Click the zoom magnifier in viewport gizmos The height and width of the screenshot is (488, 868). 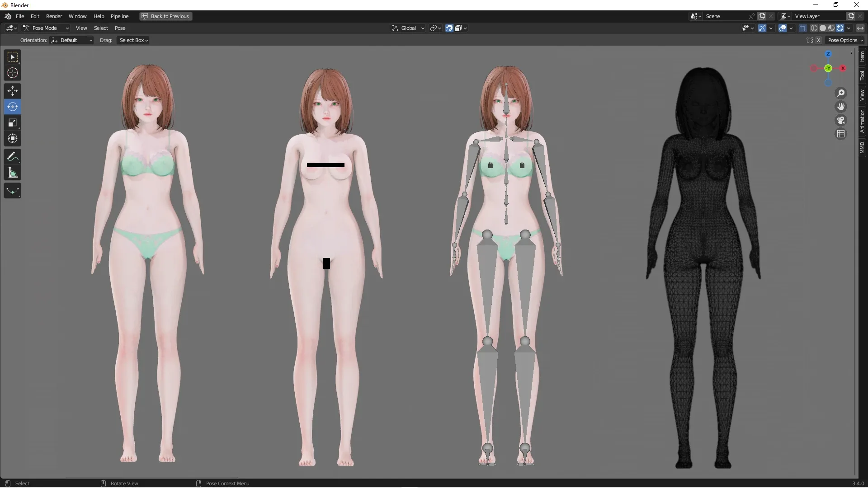[x=841, y=93]
